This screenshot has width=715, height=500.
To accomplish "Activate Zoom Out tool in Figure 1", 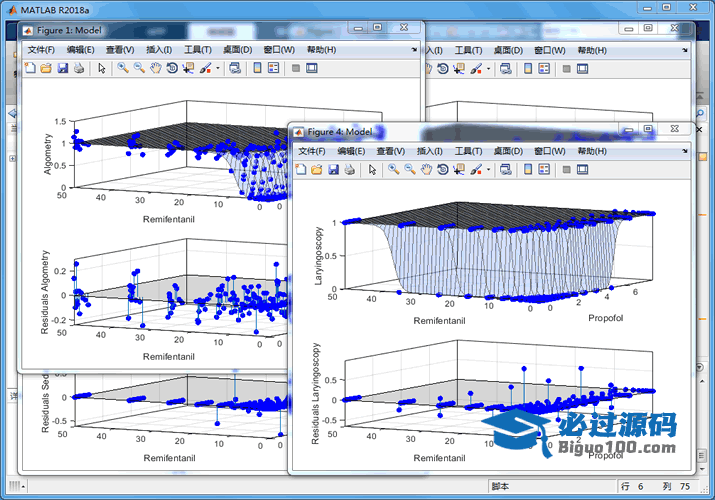I will [x=139, y=68].
